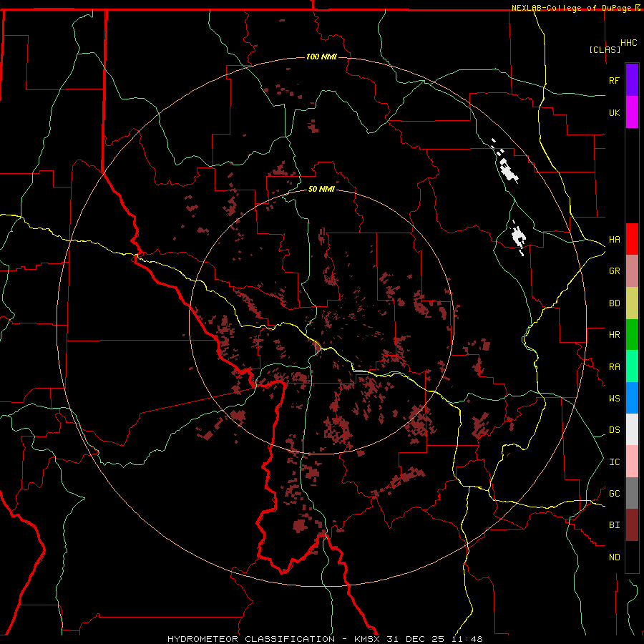Click the RA light-green legend swatch
The height and width of the screenshot is (644, 644).
coord(632,366)
